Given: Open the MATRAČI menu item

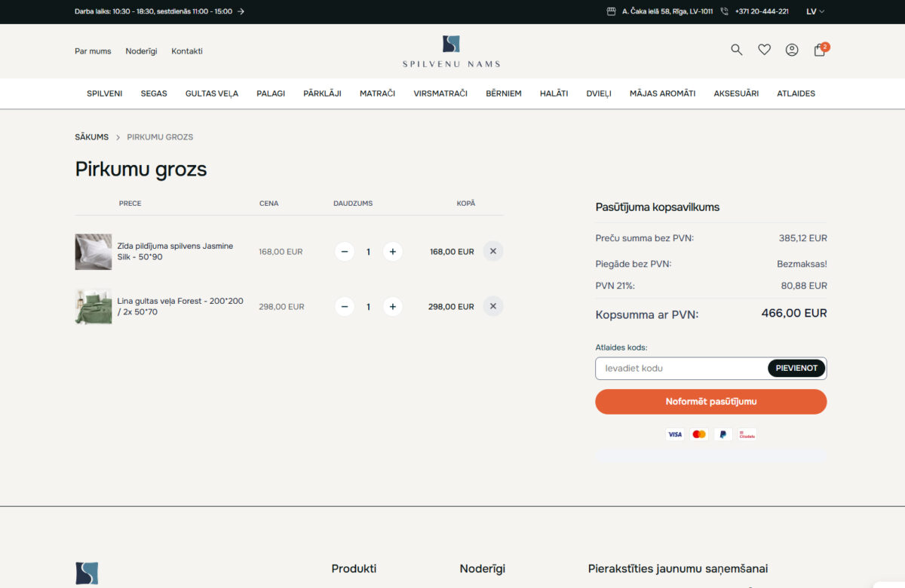Looking at the screenshot, I should tap(377, 93).
